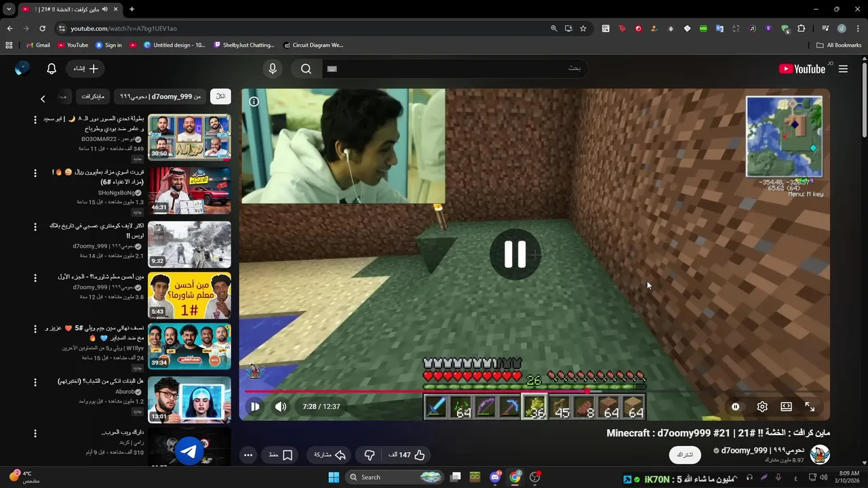Open Google apps grid in bookmarks bar
Screen dimensions: 868x488
pyautogui.click(x=9, y=45)
